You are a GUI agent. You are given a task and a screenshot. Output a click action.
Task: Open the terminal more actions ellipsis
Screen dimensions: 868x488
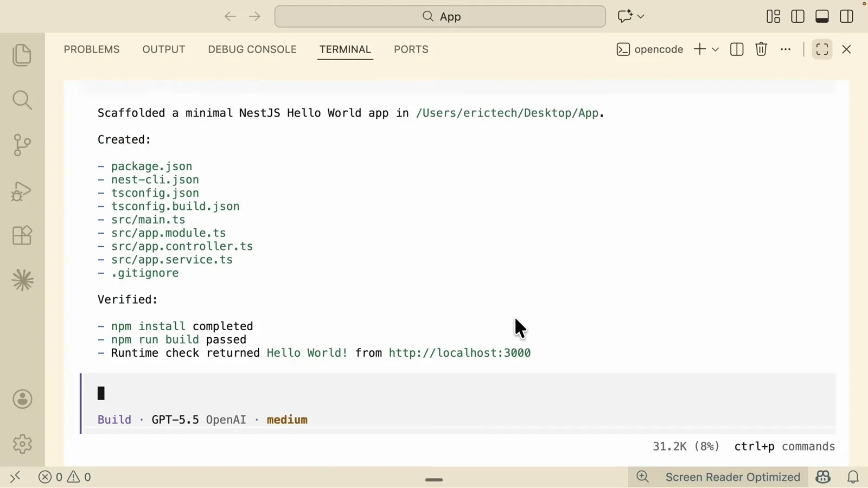click(x=786, y=49)
